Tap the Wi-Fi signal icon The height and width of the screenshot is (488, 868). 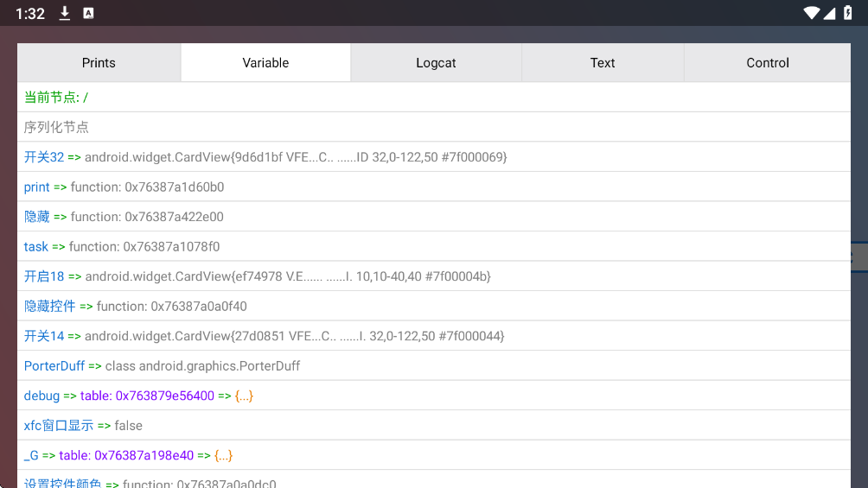pos(811,13)
